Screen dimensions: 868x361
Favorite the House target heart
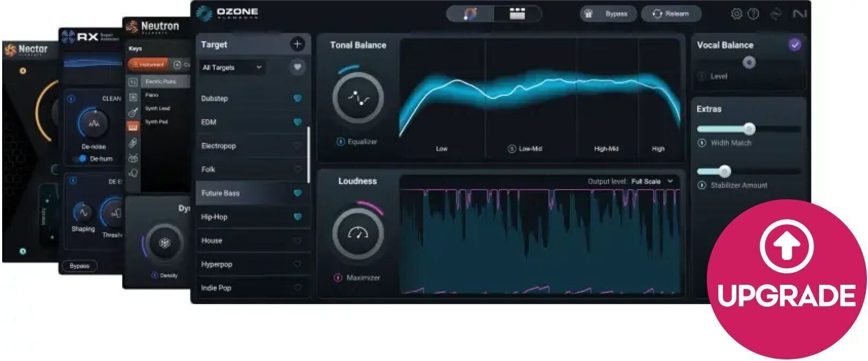[297, 241]
